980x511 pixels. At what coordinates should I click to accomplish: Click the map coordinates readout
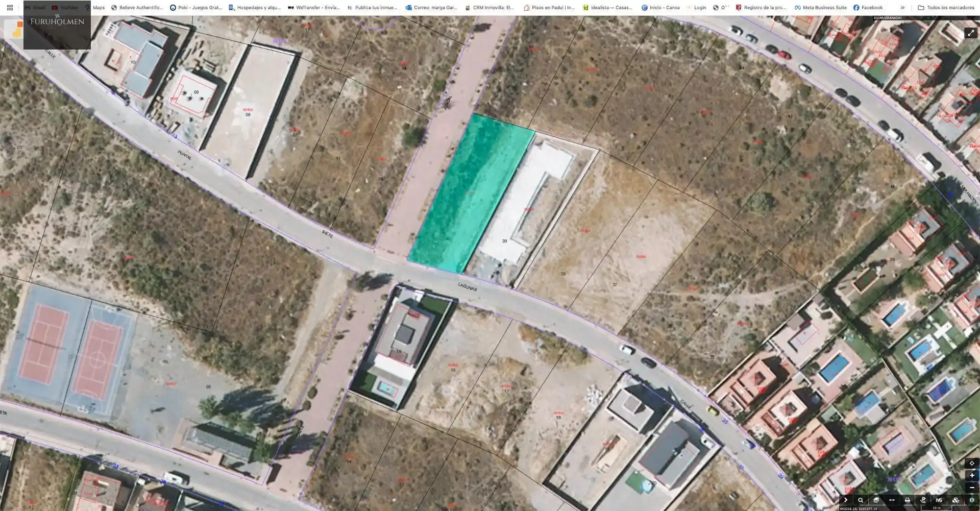pyautogui.click(x=859, y=508)
